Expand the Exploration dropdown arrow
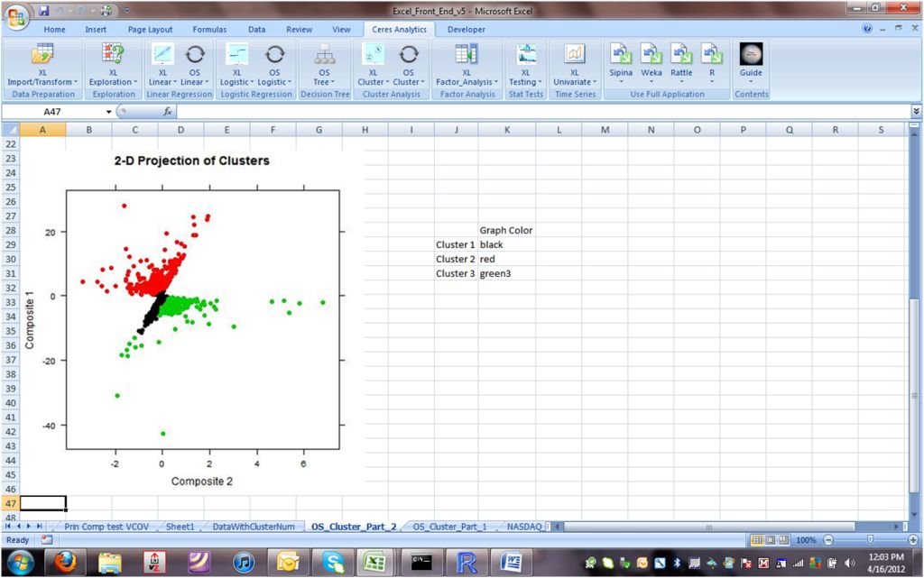The image size is (924, 578). pos(135,82)
